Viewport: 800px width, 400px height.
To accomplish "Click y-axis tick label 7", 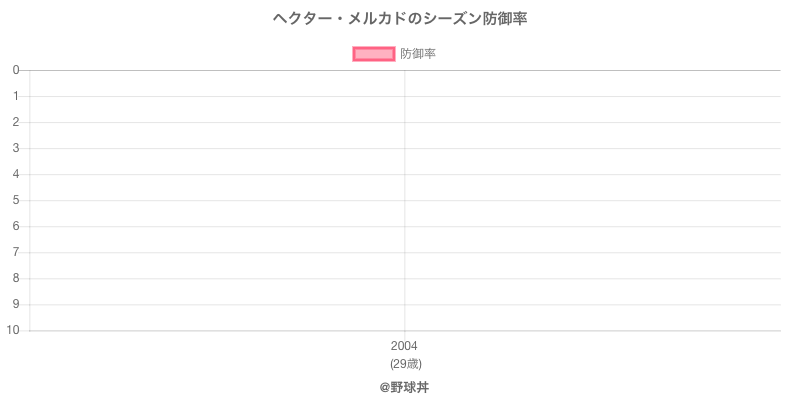I will pos(16,252).
